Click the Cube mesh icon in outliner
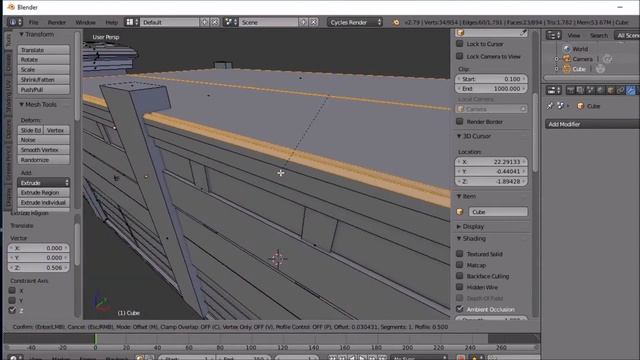The width and height of the screenshot is (640, 360). 567,69
